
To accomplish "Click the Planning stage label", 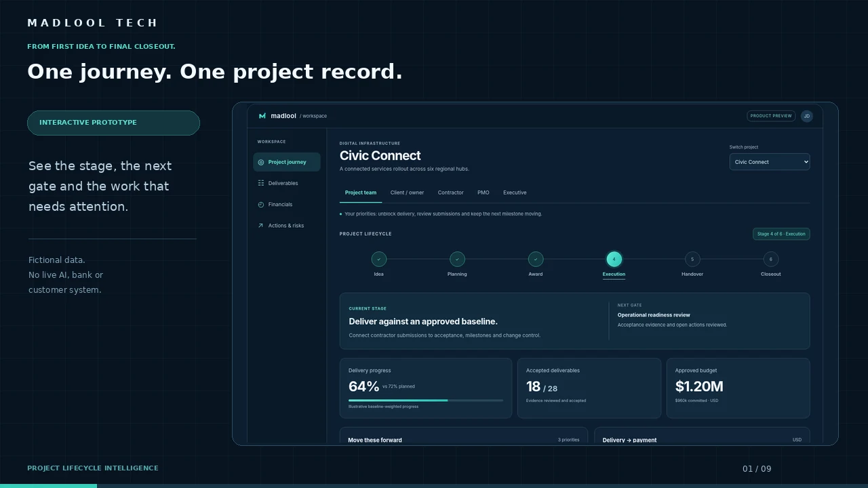I will [x=457, y=274].
